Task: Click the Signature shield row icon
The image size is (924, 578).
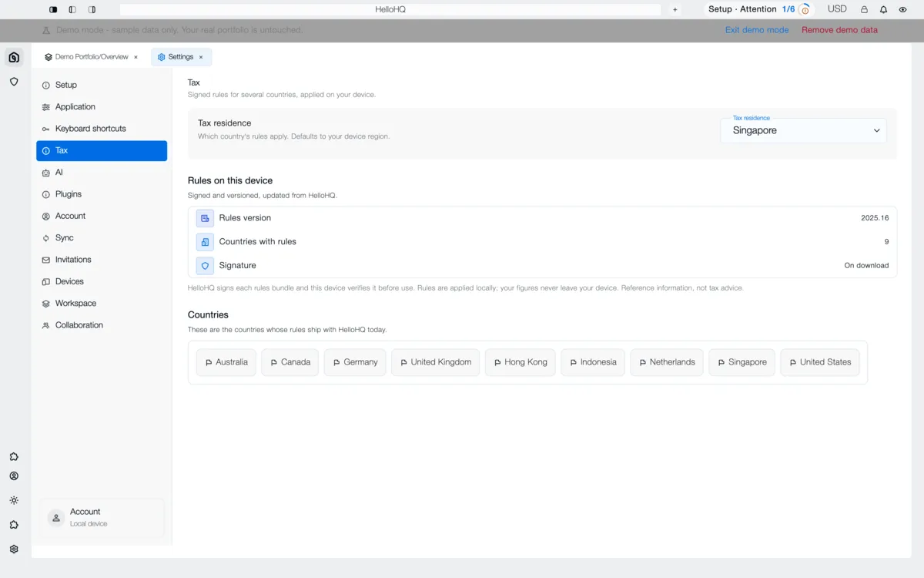Action: coord(205,266)
